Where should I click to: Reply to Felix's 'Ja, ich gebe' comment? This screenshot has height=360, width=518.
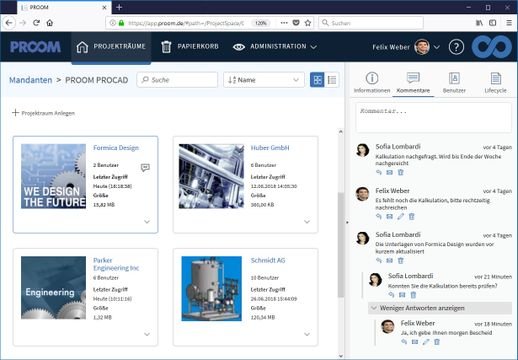(x=404, y=342)
